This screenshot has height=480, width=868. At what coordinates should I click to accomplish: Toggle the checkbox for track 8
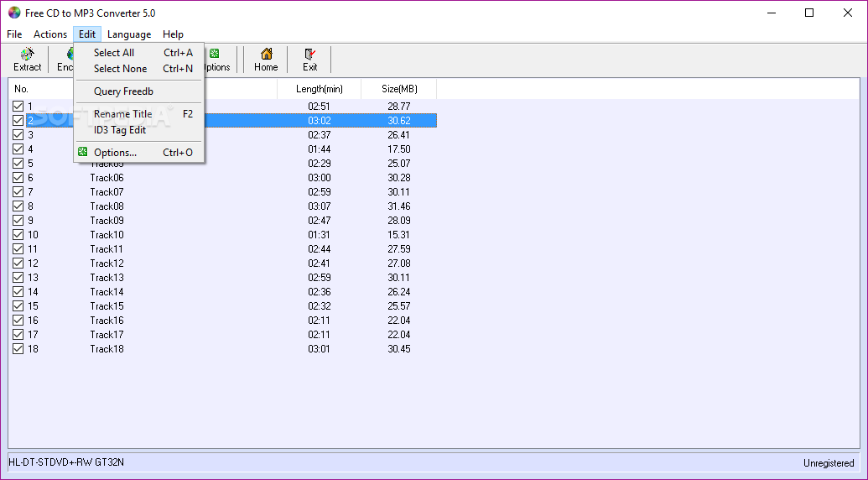pyautogui.click(x=18, y=206)
